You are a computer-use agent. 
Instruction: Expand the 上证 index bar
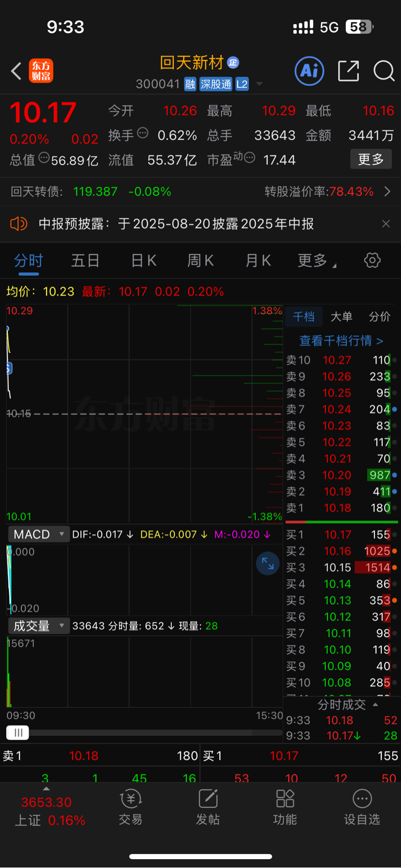[x=46, y=789]
